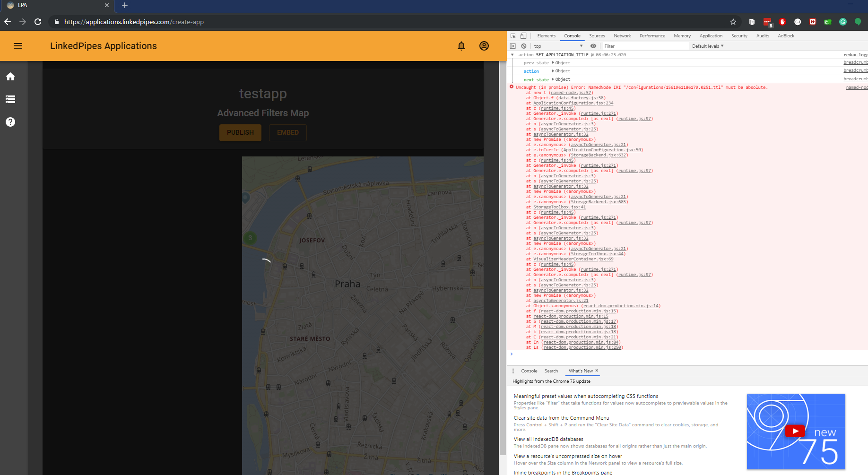Click the green cluster marker '3' on map
The image size is (868, 475).
click(250, 238)
